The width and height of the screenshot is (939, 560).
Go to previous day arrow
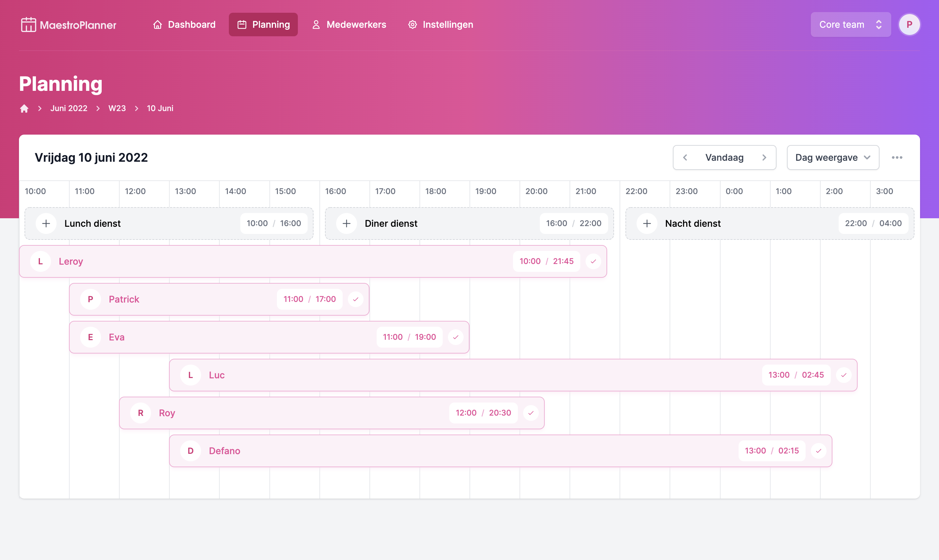click(685, 158)
